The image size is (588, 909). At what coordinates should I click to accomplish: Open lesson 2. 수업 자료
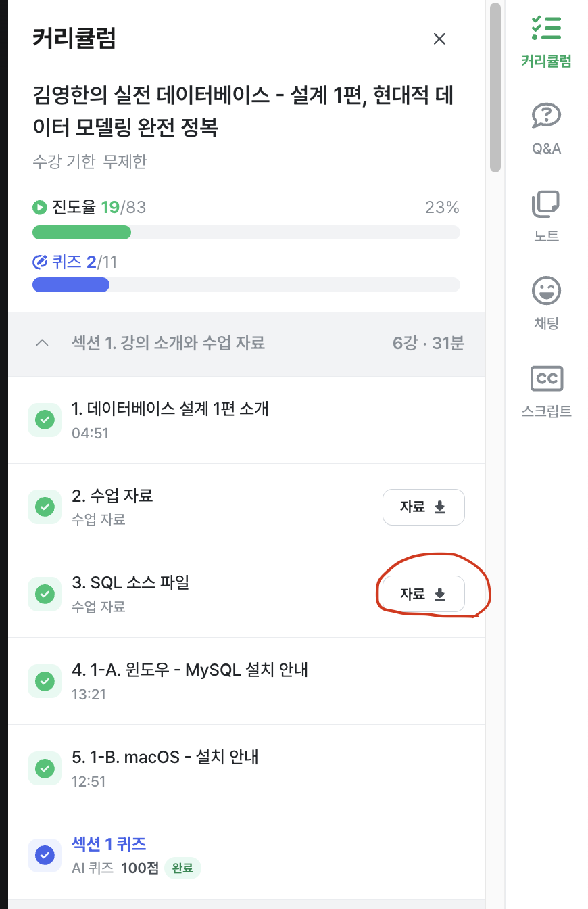pos(112,496)
